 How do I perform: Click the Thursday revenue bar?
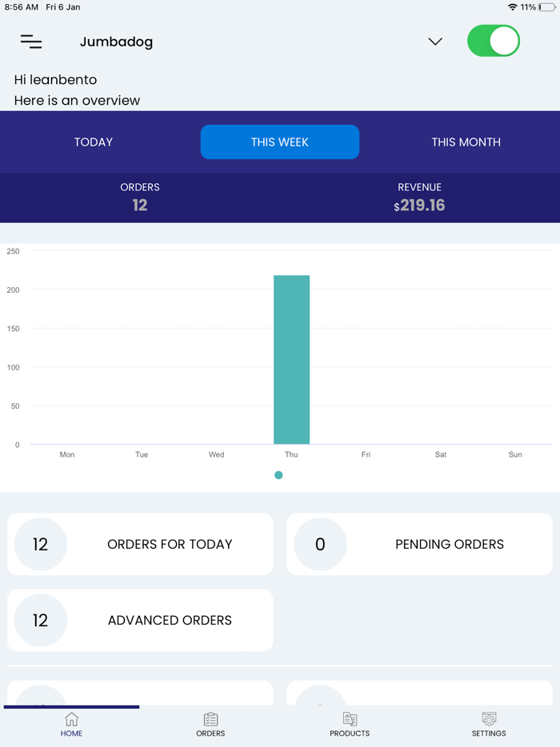coord(292,360)
